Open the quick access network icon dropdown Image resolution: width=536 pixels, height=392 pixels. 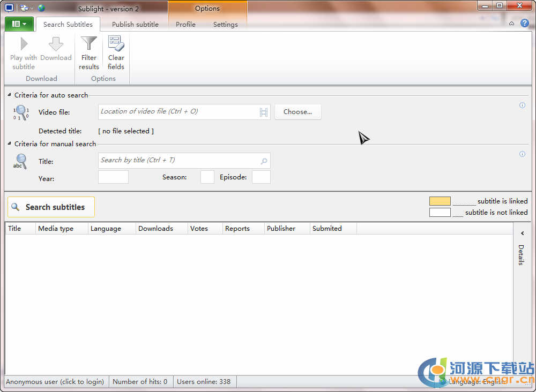pos(26,8)
